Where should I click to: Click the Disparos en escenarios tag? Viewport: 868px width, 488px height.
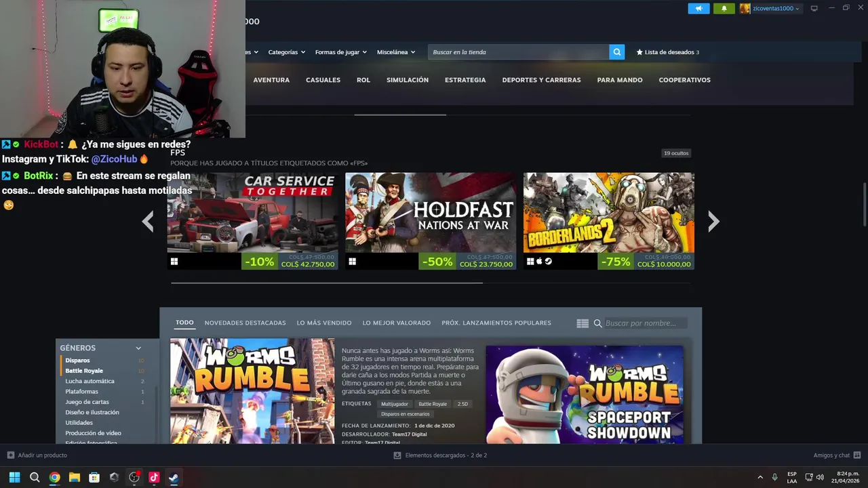coord(405,414)
